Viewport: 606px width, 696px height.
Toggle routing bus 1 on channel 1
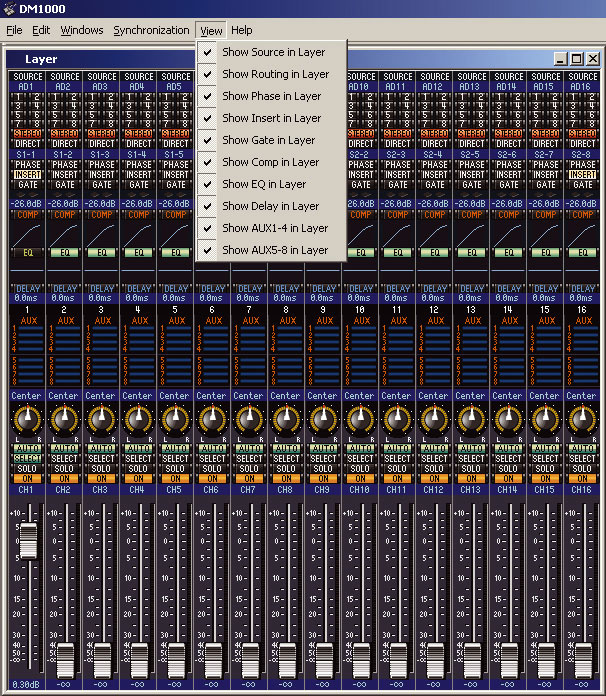tap(19, 96)
